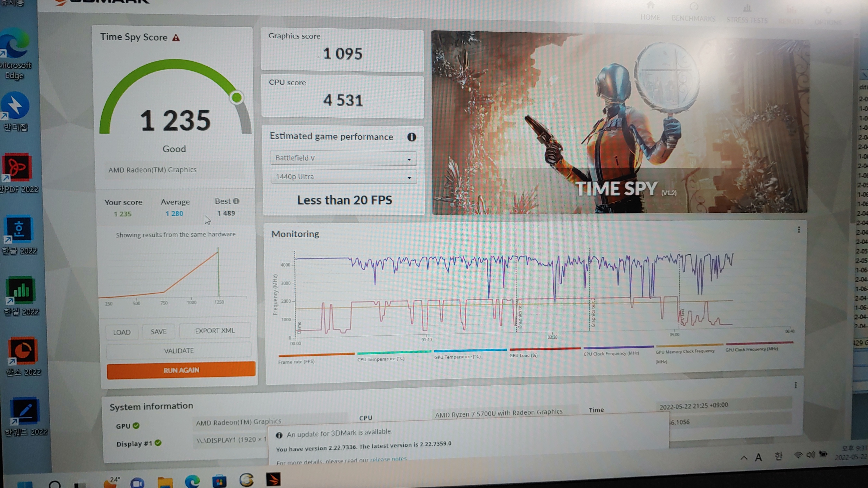This screenshot has height=488, width=868.
Task: Open the 한쇼 2022 desktop shortcut
Action: click(23, 357)
